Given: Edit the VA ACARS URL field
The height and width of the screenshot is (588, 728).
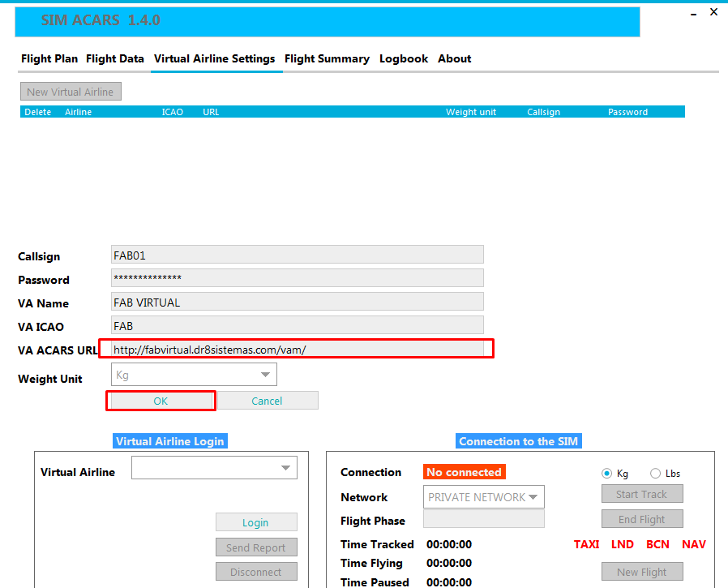Looking at the screenshot, I should [297, 350].
